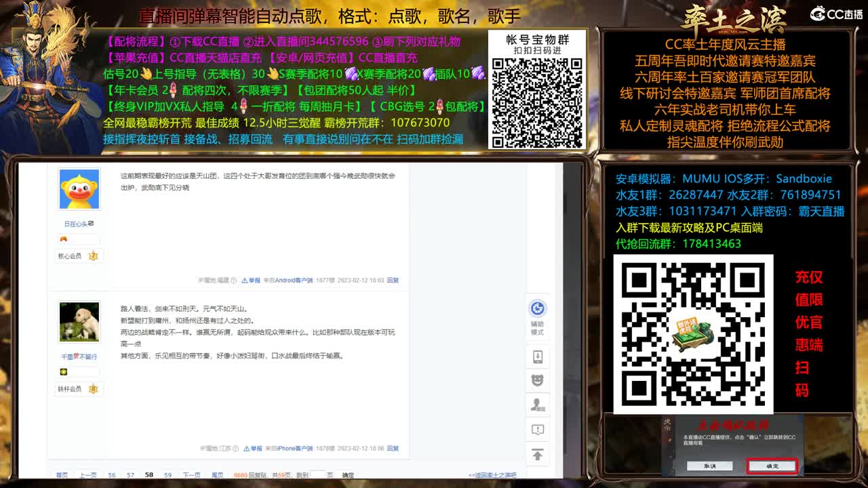This screenshot has width=868, height=488.
Task: Click the 铁杆会员 level badge
Action: click(x=94, y=388)
